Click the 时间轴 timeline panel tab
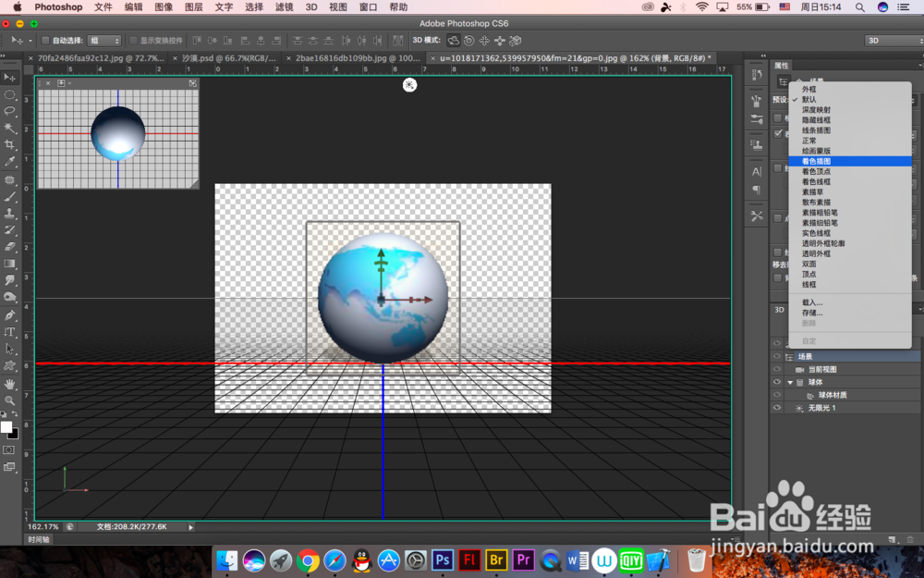The image size is (924, 578). [39, 539]
